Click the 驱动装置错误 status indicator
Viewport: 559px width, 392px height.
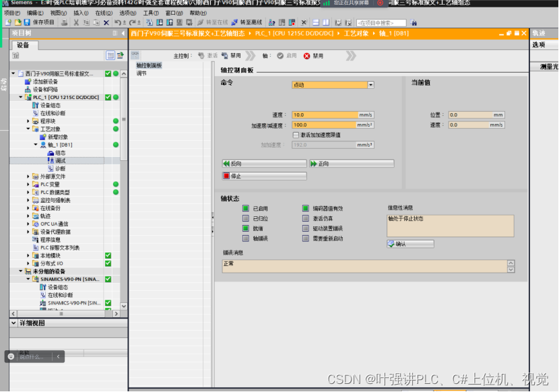(306, 228)
